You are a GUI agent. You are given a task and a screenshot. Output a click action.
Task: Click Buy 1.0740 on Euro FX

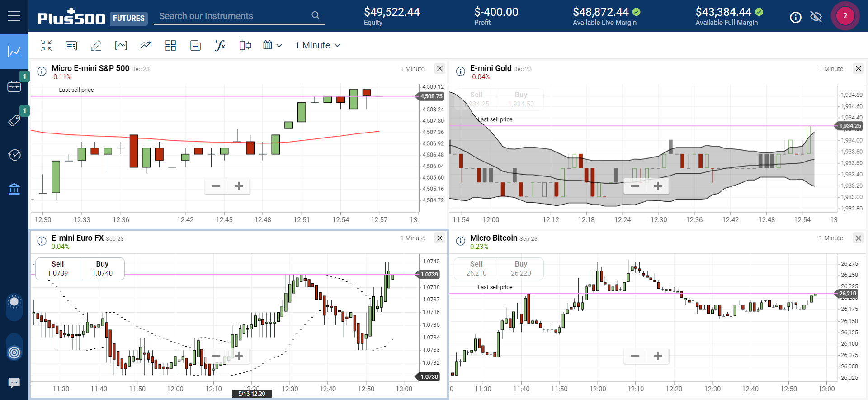(x=102, y=269)
